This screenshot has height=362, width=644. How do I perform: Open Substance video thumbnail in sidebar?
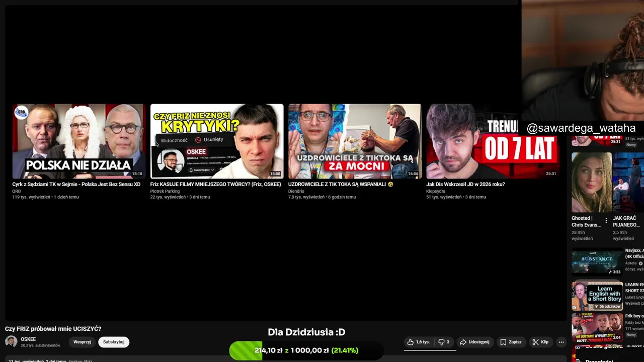pos(597,262)
